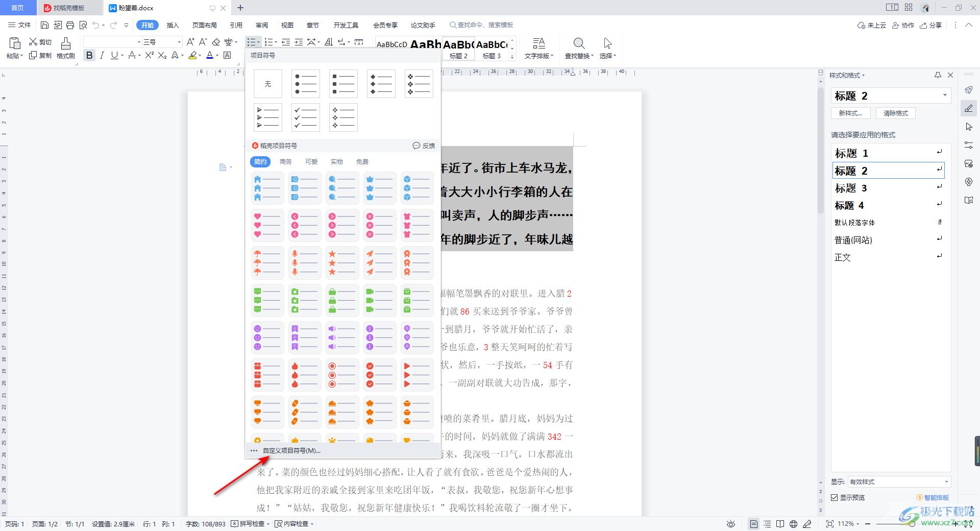The width and height of the screenshot is (980, 531).
Task: Click the Decrease font size A- icon
Action: point(203,42)
